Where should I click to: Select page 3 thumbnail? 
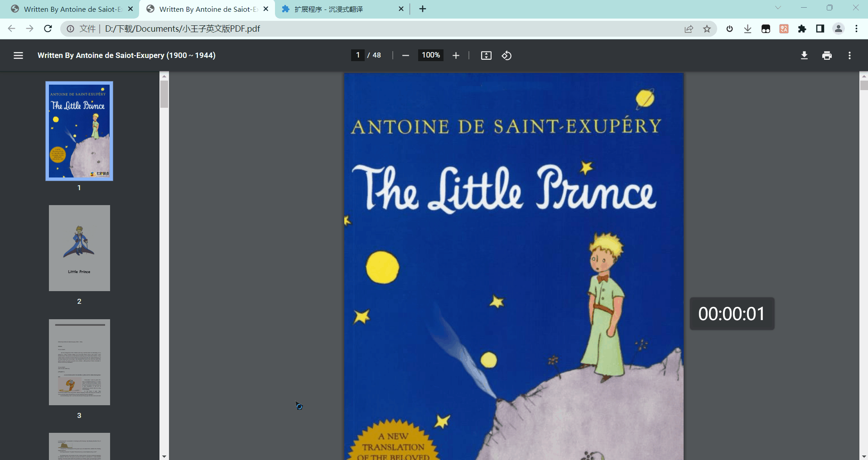point(79,362)
